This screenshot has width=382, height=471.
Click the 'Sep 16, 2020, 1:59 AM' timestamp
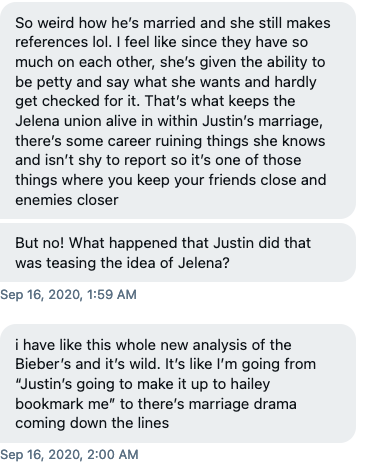point(68,295)
